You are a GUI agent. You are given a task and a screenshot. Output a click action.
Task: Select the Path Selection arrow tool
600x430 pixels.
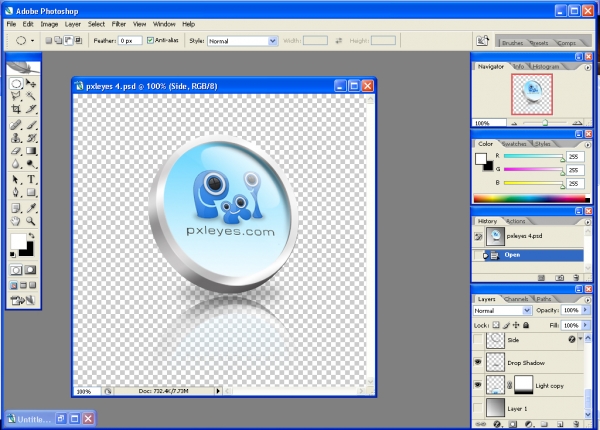16,179
